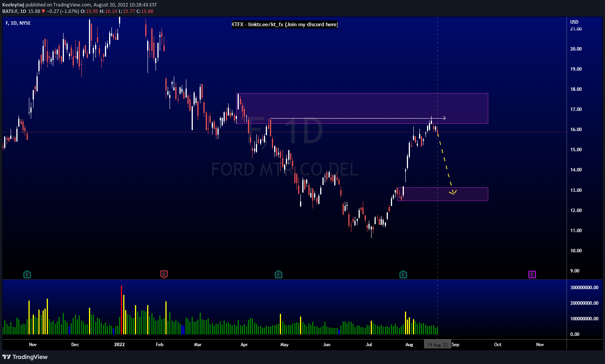
Task: Click the KTFX linktr.ee discord text label
Action: (284, 24)
